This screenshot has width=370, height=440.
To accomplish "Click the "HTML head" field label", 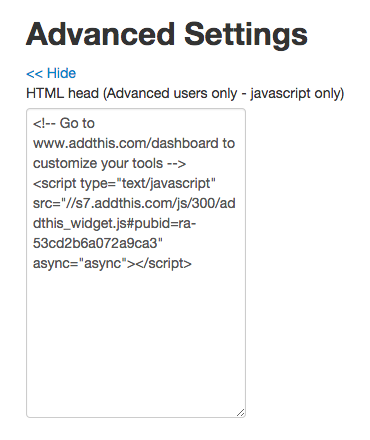I will click(62, 93).
